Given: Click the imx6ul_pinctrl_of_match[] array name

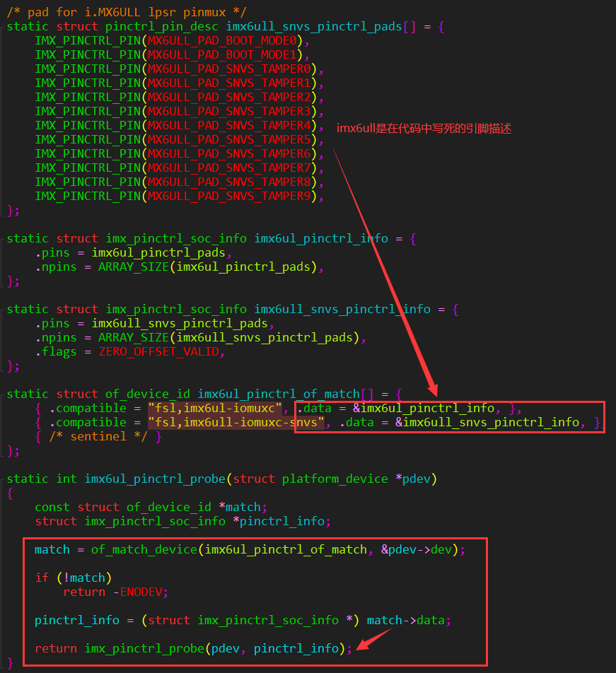Looking at the screenshot, I should pyautogui.click(x=286, y=394).
